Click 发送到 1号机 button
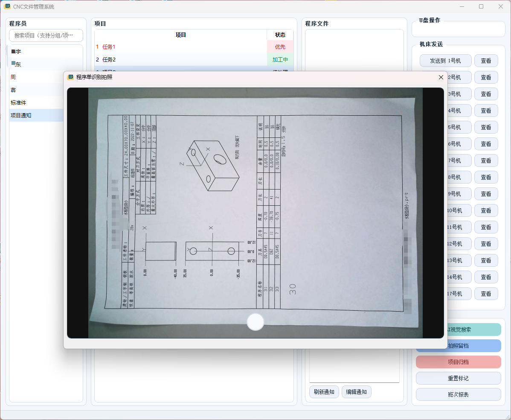Viewport: 511px width, 420px height. (x=445, y=61)
